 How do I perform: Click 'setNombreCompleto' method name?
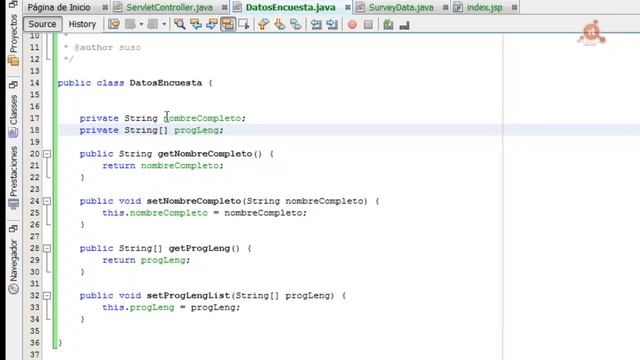pos(194,201)
